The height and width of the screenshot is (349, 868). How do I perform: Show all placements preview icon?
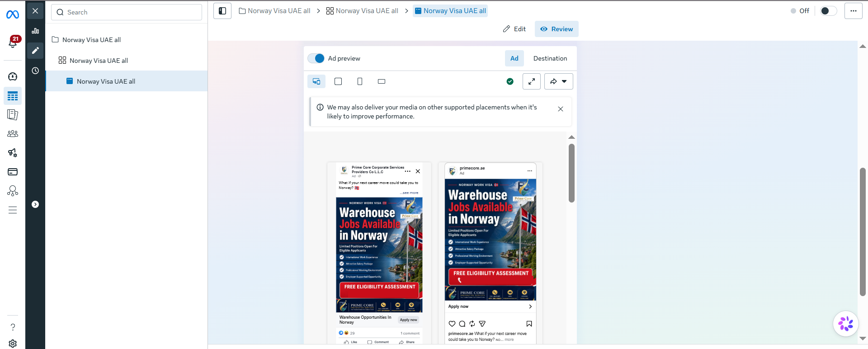(x=316, y=81)
